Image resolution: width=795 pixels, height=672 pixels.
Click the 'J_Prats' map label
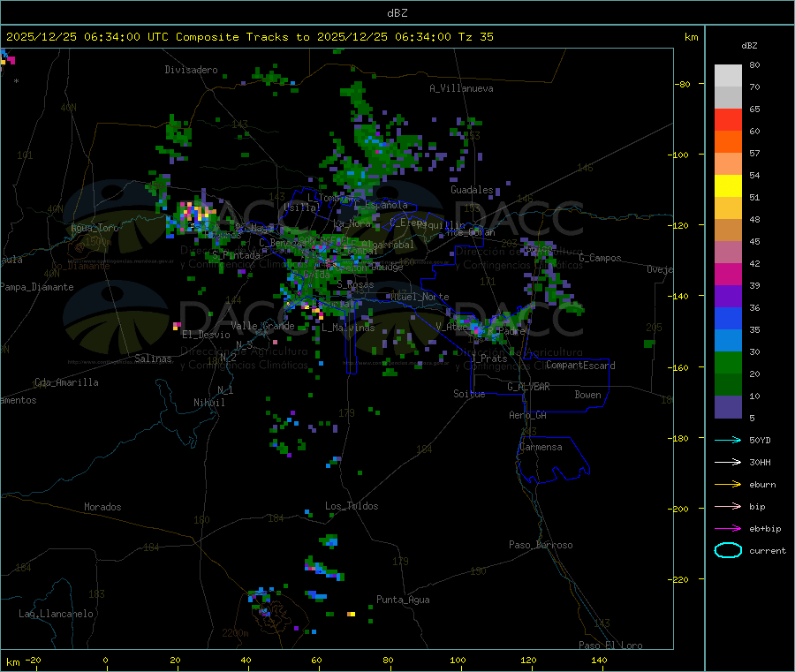pyautogui.click(x=488, y=358)
